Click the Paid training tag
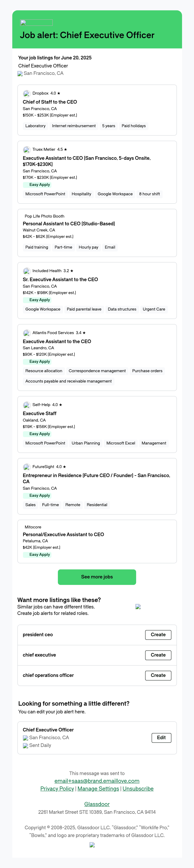 (37, 247)
